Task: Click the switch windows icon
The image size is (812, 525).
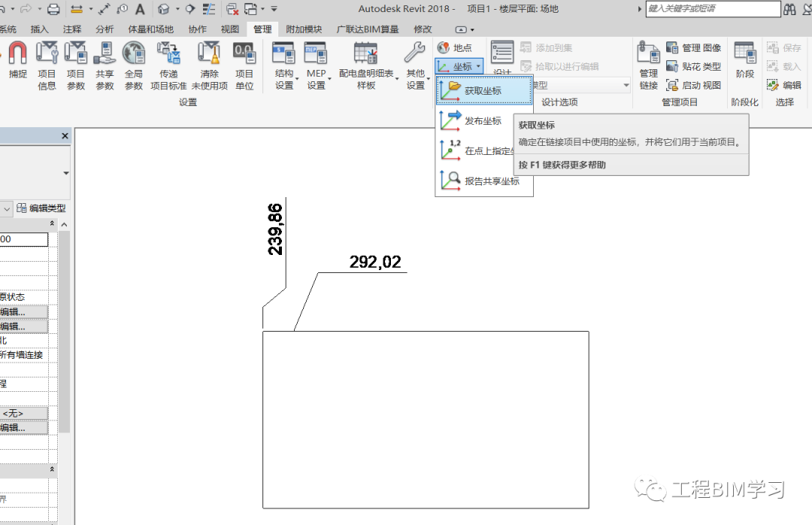Action: [x=250, y=9]
